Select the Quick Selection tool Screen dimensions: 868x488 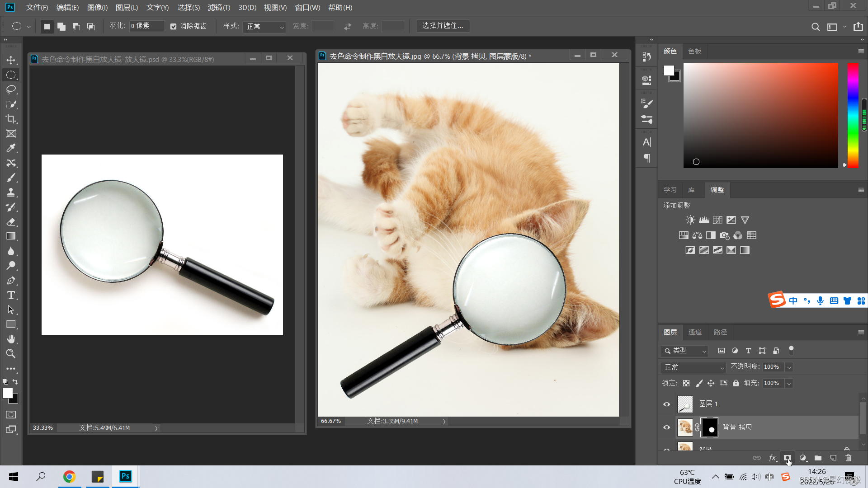[x=11, y=104]
